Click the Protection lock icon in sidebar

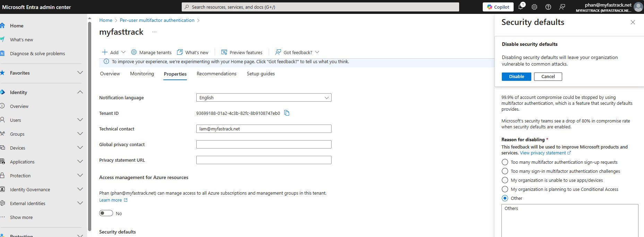pyautogui.click(x=2, y=175)
